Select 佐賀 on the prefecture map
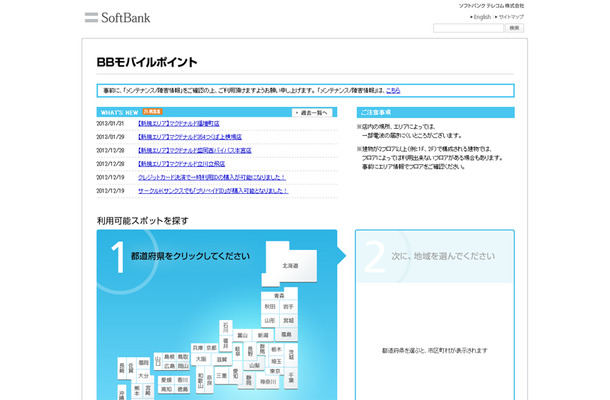Image resolution: width=610 pixels, height=400 pixels. [131, 369]
